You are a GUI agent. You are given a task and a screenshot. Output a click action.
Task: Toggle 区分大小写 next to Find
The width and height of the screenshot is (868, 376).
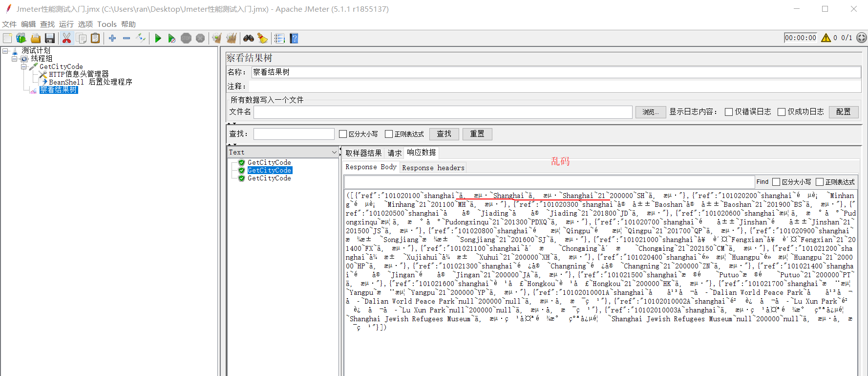coord(776,182)
